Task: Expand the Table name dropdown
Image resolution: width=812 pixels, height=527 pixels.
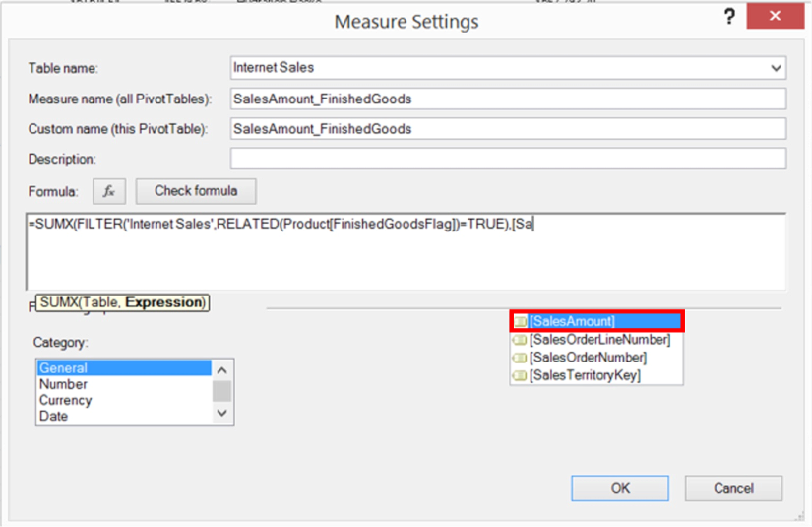Action: tap(777, 68)
